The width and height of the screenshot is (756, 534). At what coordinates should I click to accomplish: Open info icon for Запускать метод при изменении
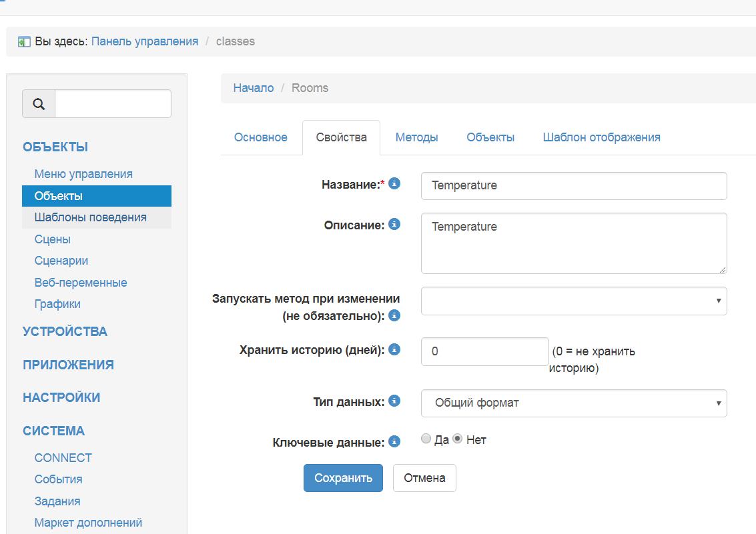pos(394,315)
